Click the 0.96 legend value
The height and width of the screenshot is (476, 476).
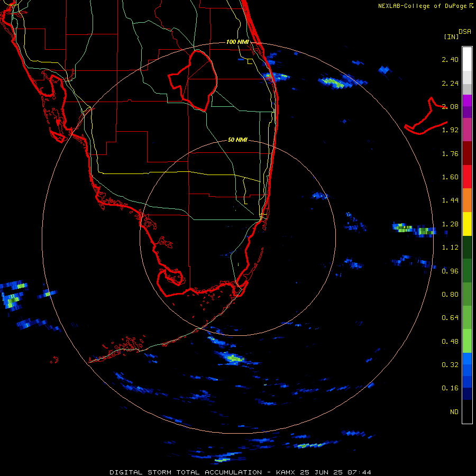(450, 271)
